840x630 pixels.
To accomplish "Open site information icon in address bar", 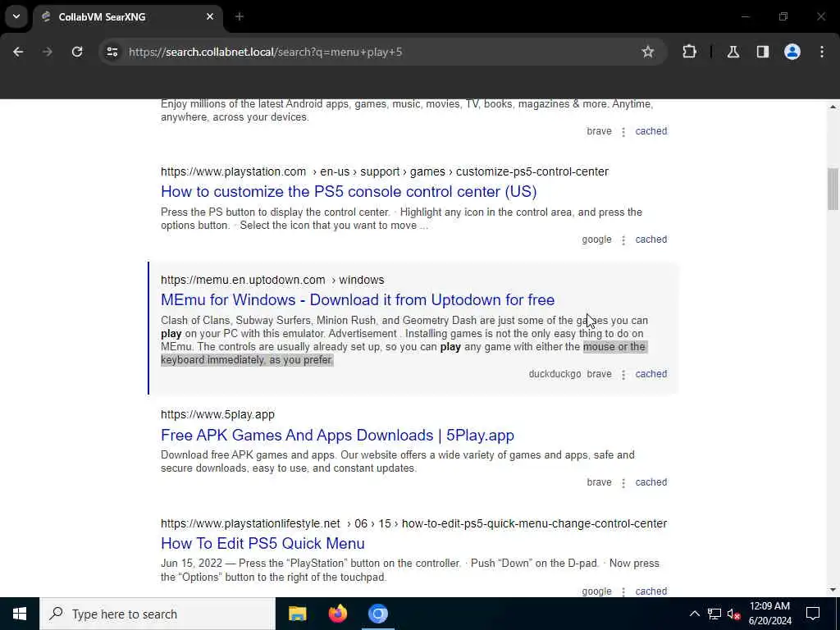I will coord(112,52).
